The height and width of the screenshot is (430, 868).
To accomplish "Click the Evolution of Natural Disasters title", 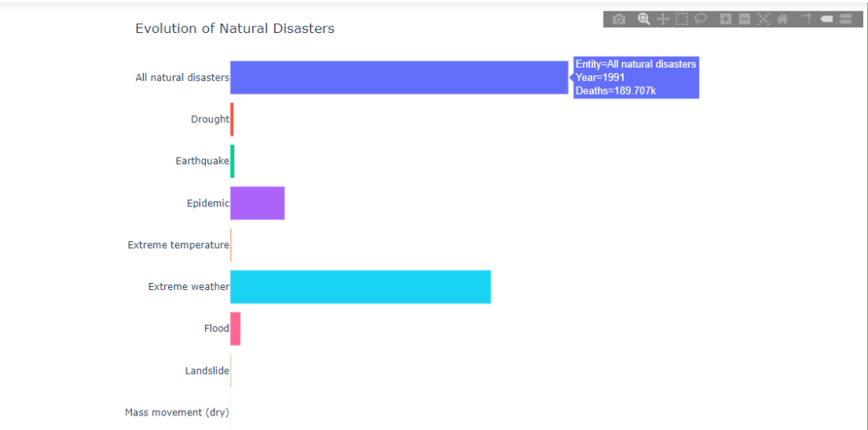I will pyautogui.click(x=235, y=29).
